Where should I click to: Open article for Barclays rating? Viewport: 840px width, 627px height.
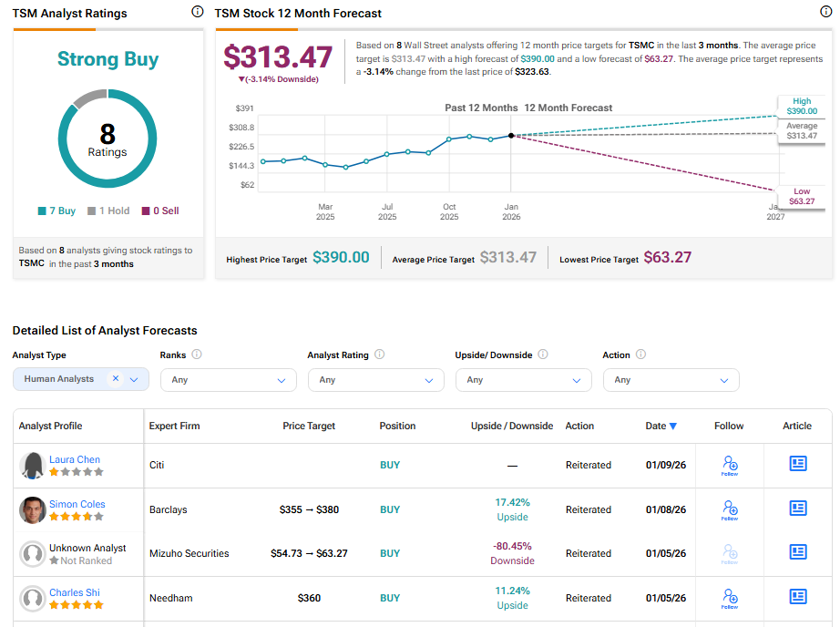pyautogui.click(x=798, y=509)
